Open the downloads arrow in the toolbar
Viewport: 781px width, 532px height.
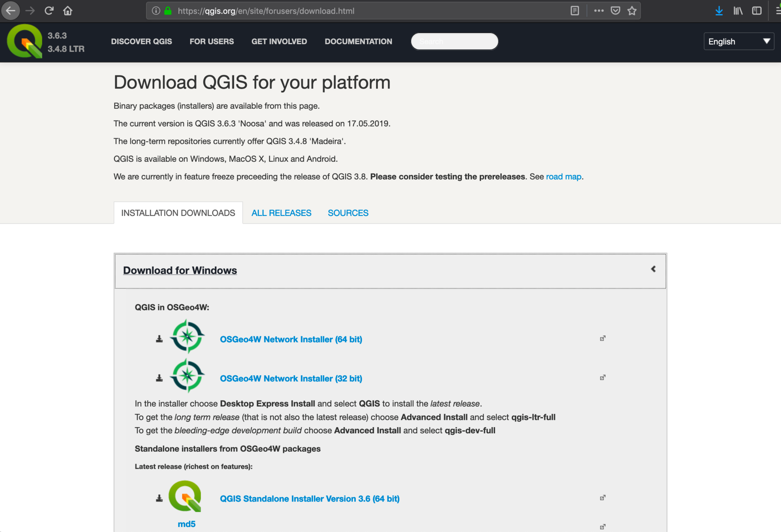tap(719, 11)
